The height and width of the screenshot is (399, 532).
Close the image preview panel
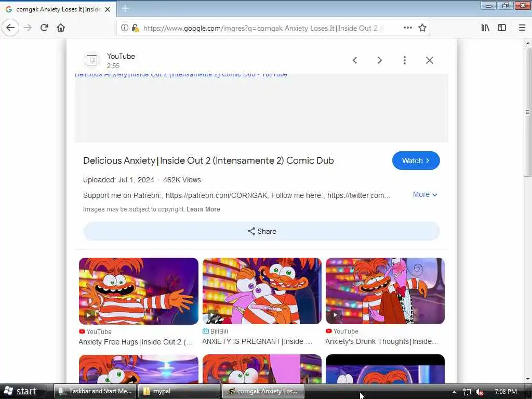430,60
